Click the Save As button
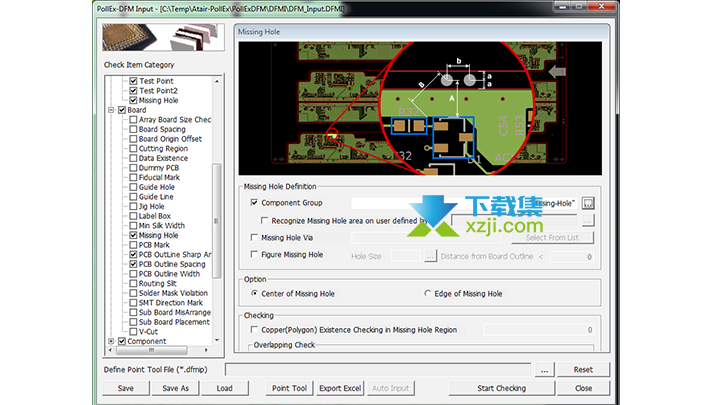 [175, 388]
